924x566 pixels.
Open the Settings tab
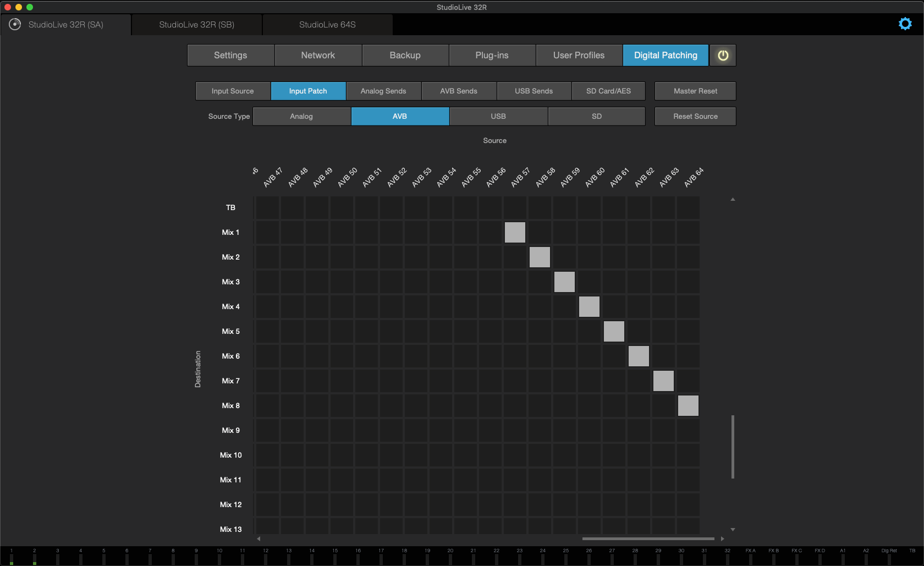tap(230, 55)
